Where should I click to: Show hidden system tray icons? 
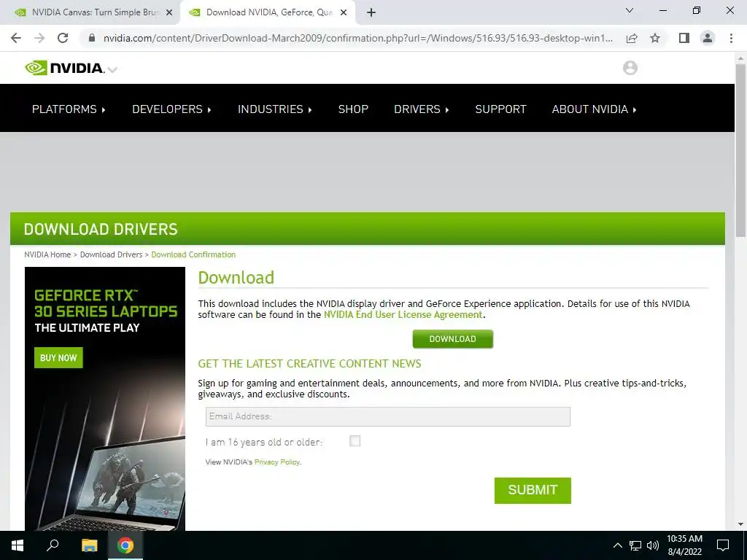click(617, 545)
